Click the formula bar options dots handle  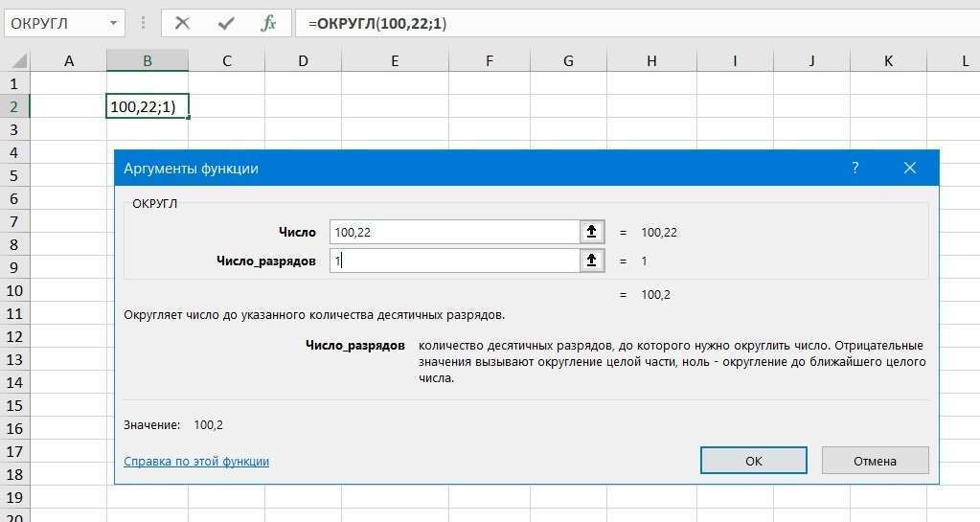pyautogui.click(x=143, y=24)
